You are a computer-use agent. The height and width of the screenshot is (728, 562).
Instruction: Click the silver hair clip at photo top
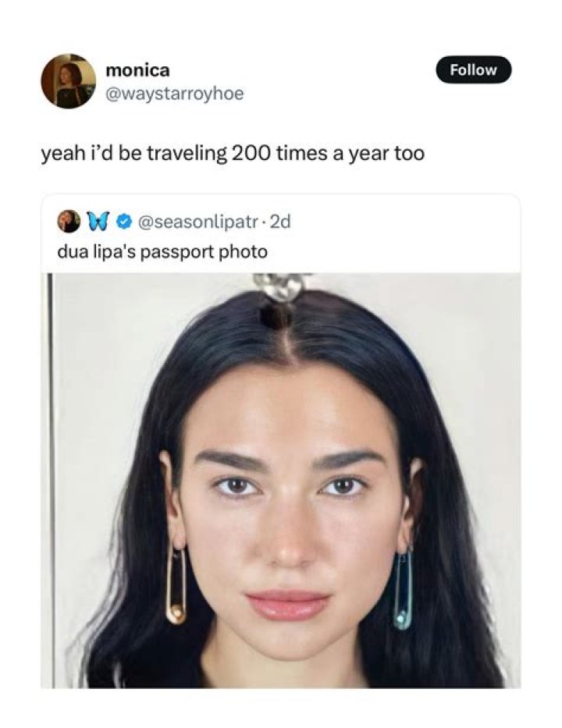[282, 286]
